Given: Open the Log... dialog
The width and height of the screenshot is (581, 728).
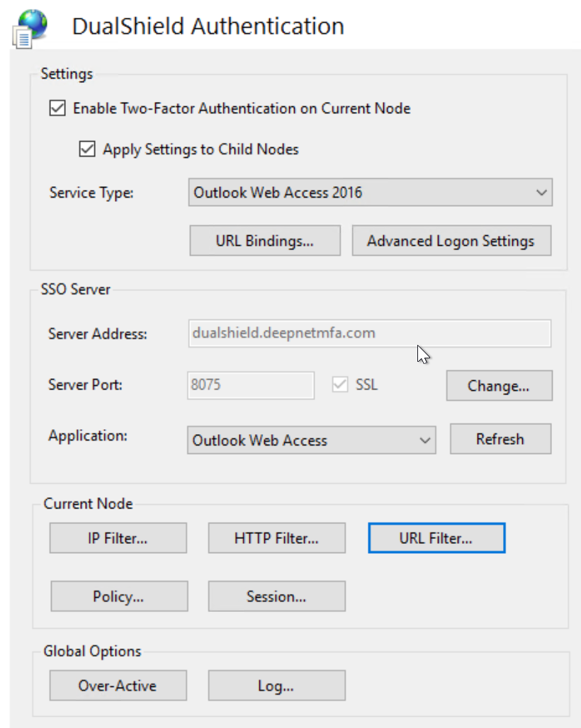Looking at the screenshot, I should pos(276,686).
